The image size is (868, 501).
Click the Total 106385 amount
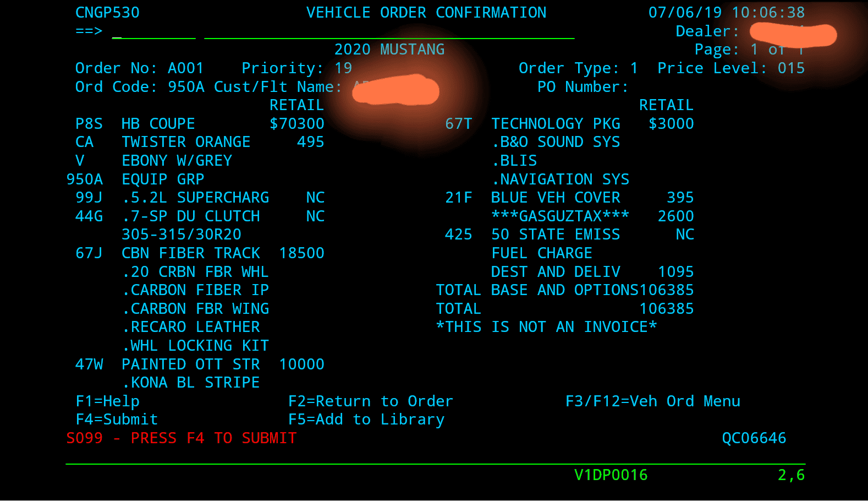pos(667,309)
